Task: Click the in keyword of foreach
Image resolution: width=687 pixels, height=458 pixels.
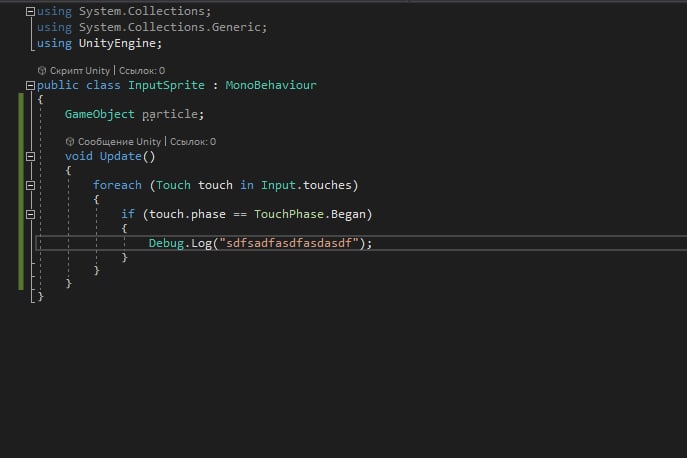Action: coord(247,185)
